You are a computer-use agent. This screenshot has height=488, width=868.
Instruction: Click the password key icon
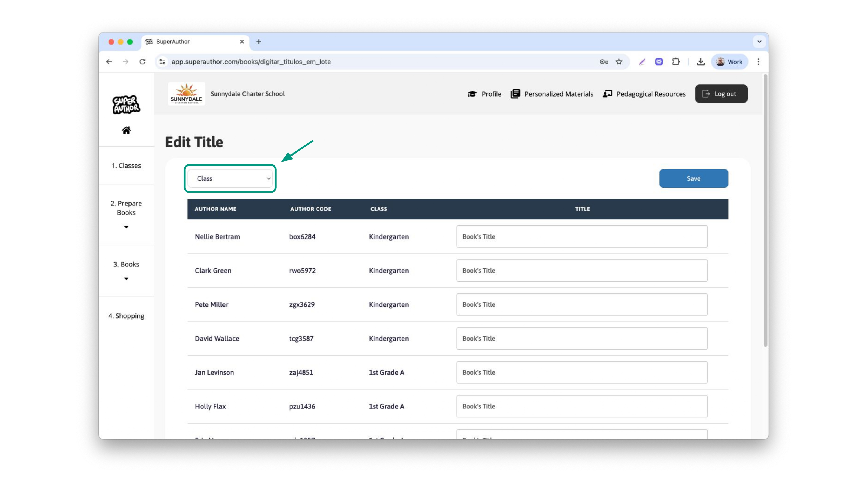point(604,62)
